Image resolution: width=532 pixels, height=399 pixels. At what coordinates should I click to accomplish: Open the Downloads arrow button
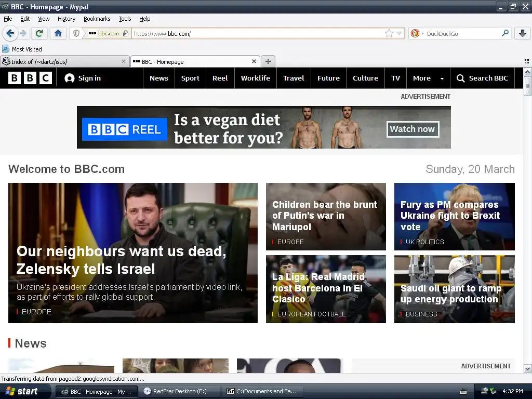(x=523, y=33)
